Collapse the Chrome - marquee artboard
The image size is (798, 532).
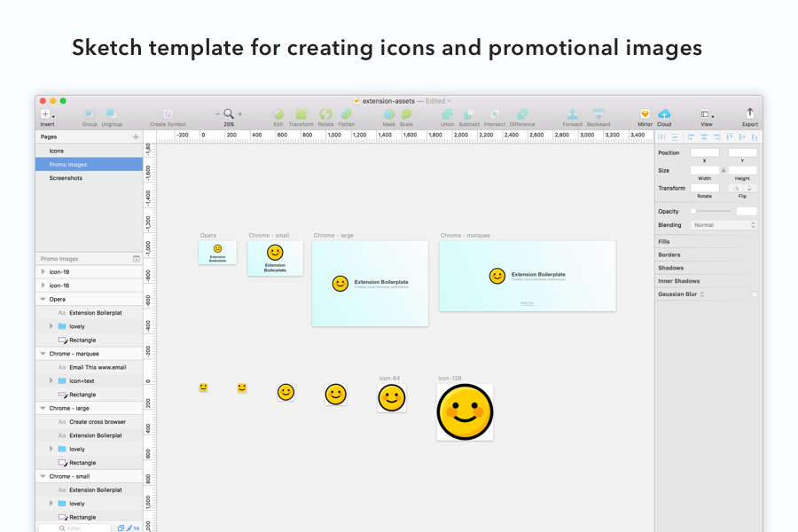pos(43,354)
